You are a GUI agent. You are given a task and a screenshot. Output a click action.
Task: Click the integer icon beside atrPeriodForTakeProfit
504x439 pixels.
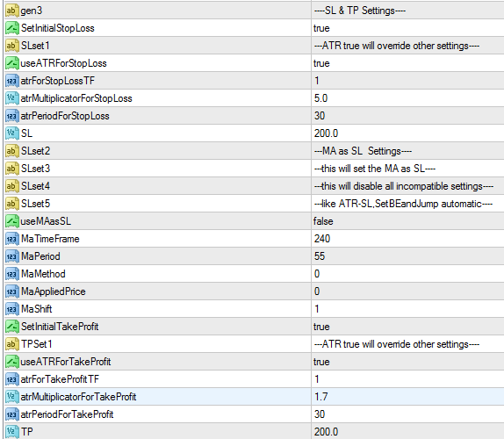(12, 414)
